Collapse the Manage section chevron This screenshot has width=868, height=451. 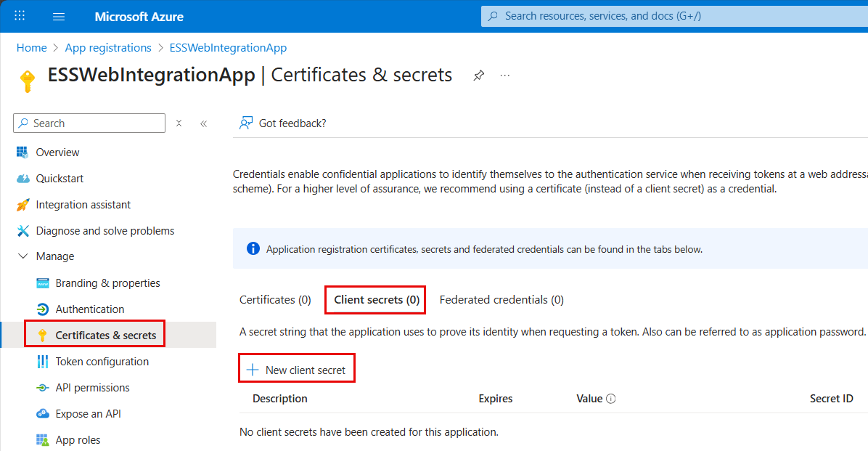22,256
